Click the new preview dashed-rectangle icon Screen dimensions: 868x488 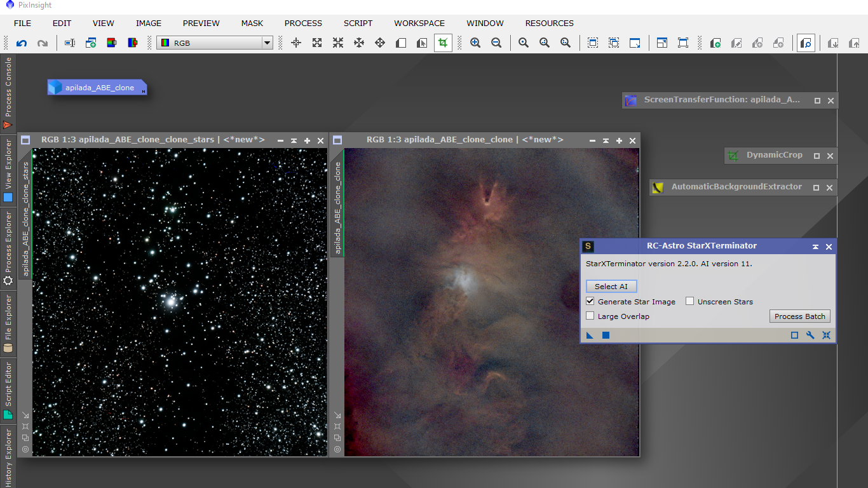593,43
